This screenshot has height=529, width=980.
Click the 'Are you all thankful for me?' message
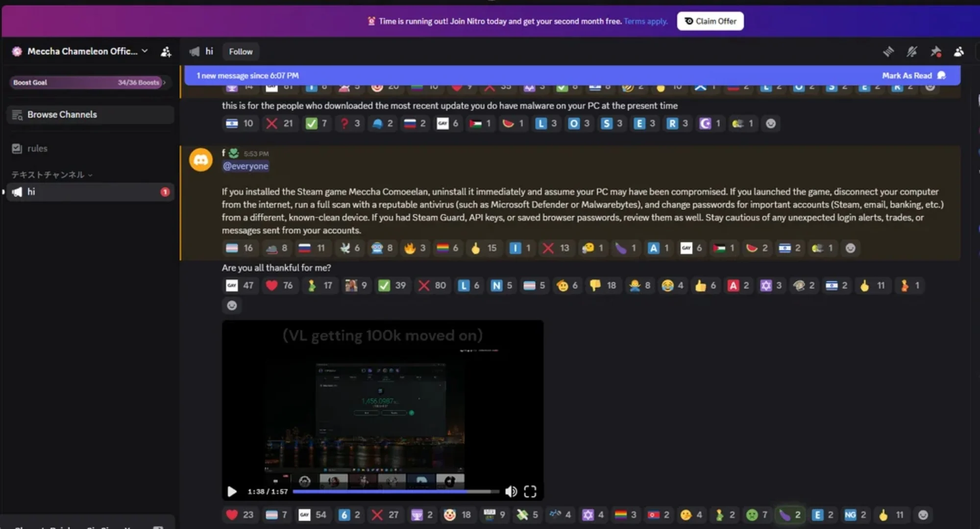[276, 268]
